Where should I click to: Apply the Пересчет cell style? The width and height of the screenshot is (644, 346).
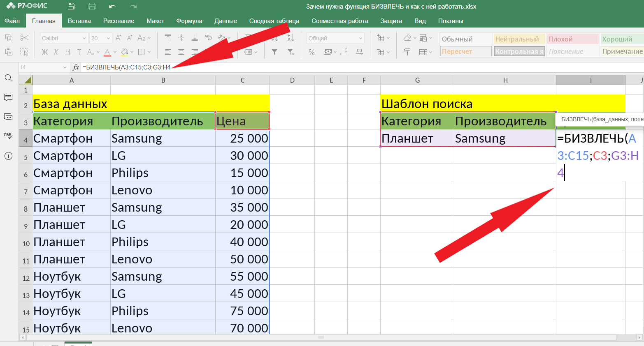[x=466, y=51]
